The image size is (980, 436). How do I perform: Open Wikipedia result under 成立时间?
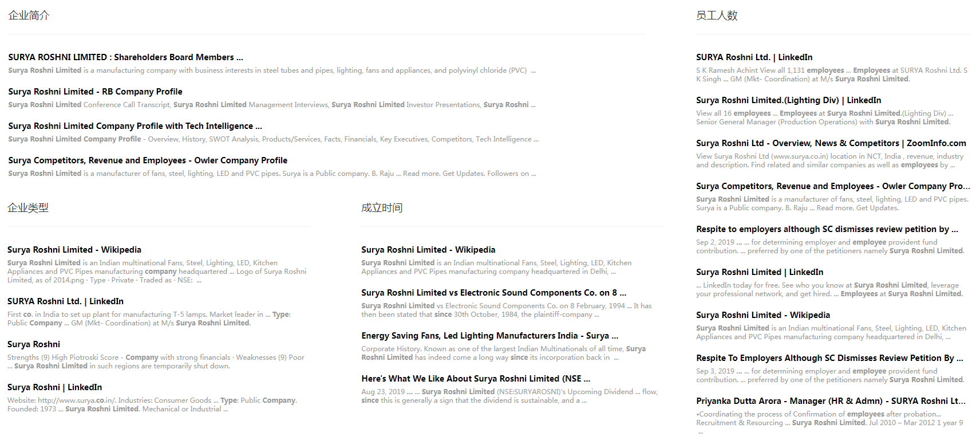(428, 250)
